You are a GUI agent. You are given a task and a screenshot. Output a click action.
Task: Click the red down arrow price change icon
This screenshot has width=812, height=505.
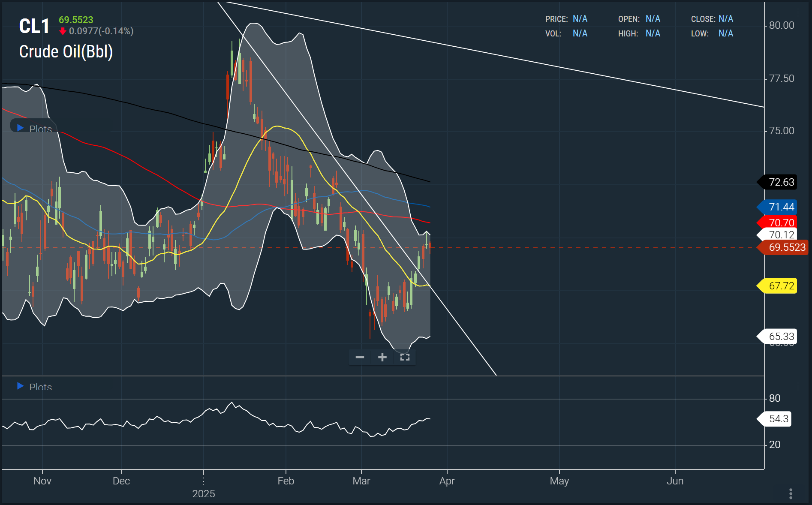point(63,31)
